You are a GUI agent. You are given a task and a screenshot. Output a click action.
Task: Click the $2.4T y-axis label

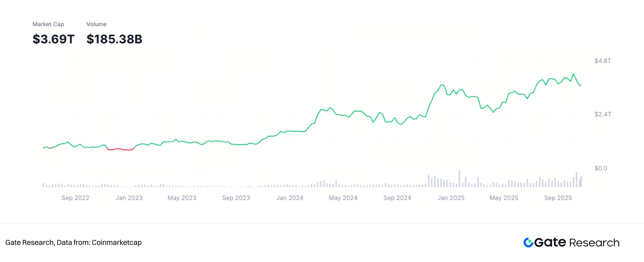coord(602,114)
